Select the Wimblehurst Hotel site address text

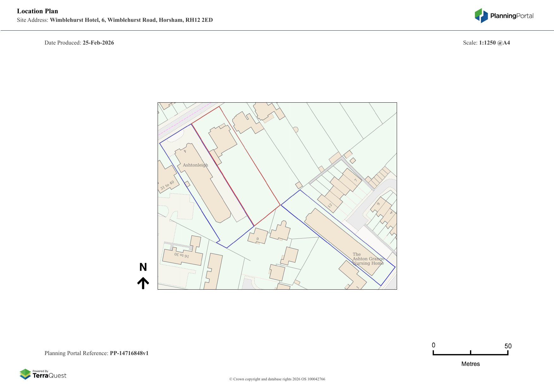131,20
